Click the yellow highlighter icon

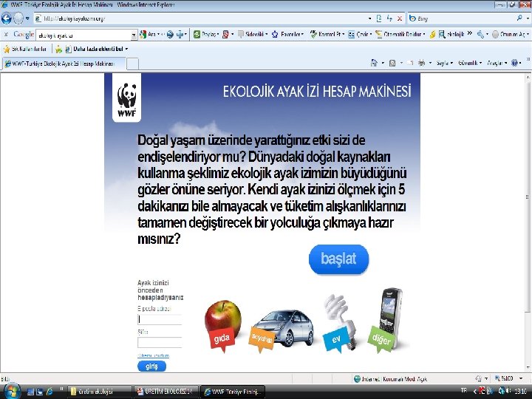tap(432, 34)
